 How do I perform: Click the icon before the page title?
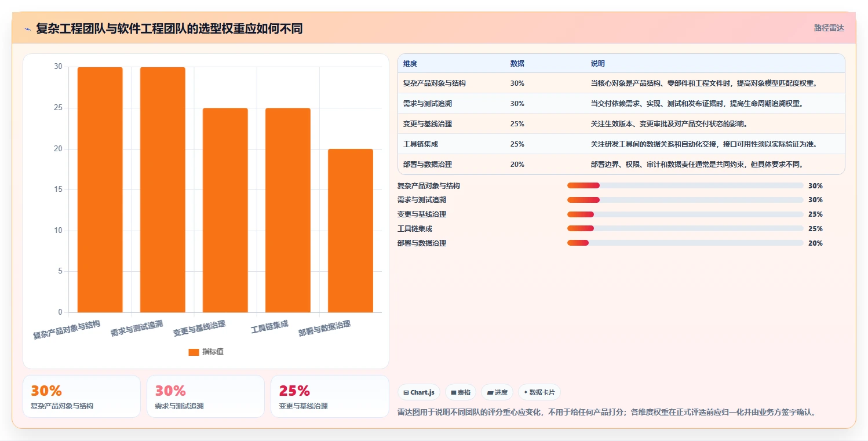click(27, 29)
